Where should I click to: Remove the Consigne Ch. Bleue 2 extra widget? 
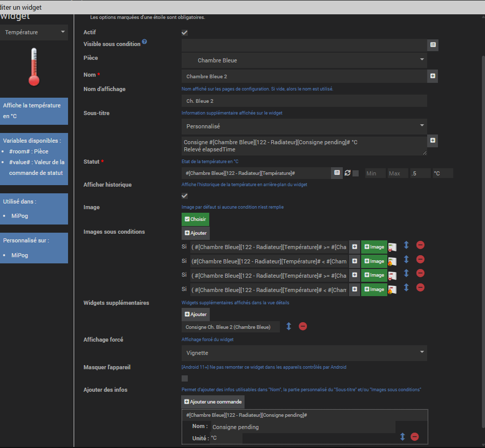click(x=302, y=326)
